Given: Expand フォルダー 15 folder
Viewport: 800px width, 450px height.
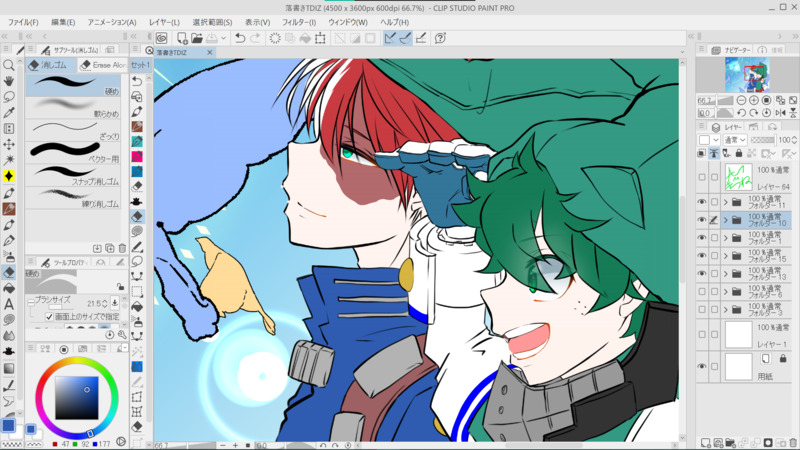Looking at the screenshot, I should click(726, 256).
